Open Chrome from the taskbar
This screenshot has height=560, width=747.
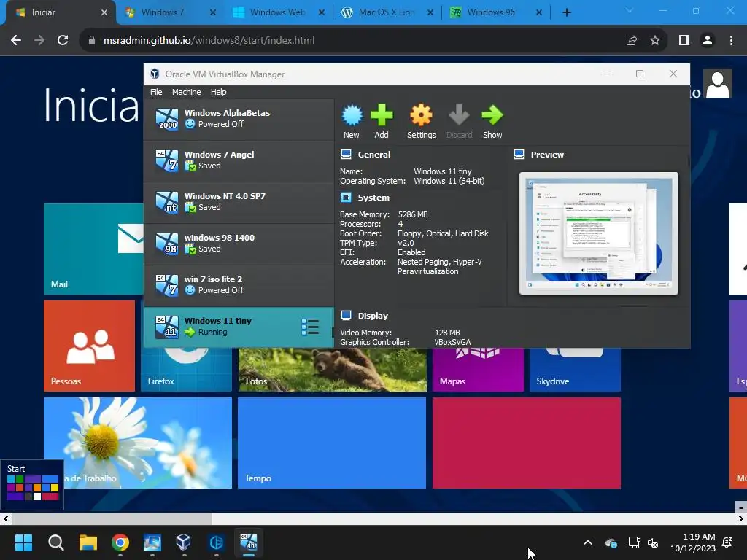coord(120,542)
